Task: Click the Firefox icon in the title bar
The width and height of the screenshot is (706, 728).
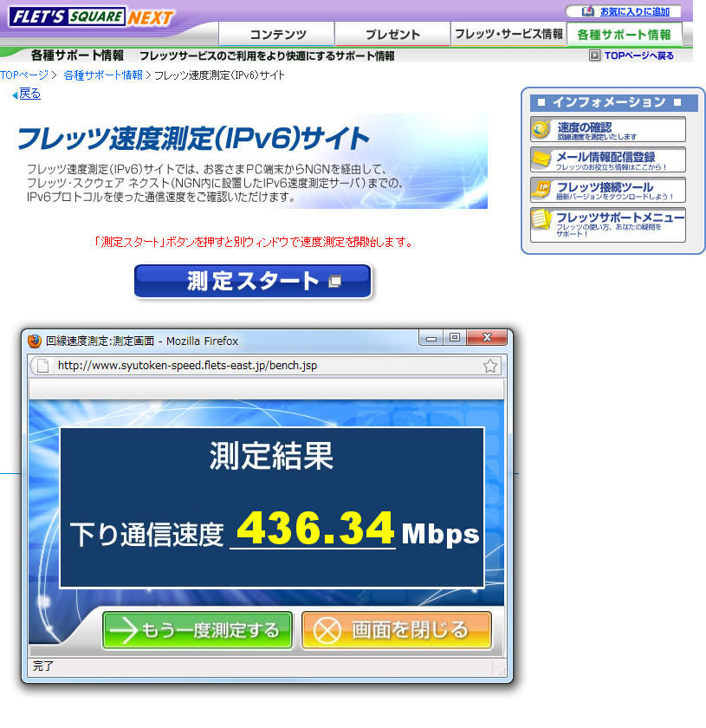Action: pos(35,341)
